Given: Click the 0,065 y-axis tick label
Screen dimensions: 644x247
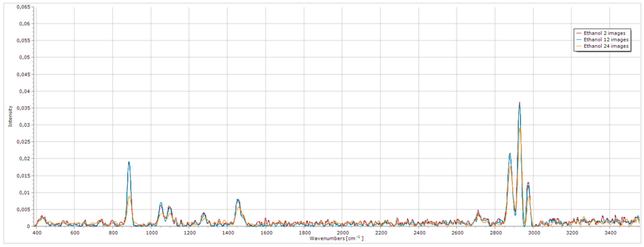Looking at the screenshot, I should tap(23, 7).
